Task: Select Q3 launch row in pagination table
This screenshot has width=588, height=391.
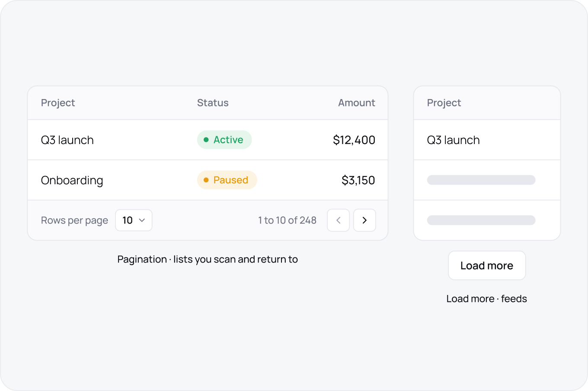Action: coord(208,140)
